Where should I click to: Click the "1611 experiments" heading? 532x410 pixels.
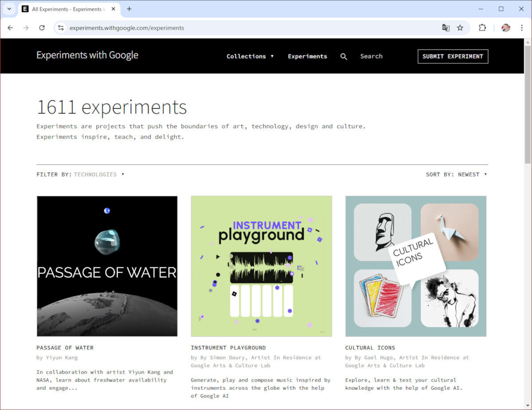coord(112,107)
